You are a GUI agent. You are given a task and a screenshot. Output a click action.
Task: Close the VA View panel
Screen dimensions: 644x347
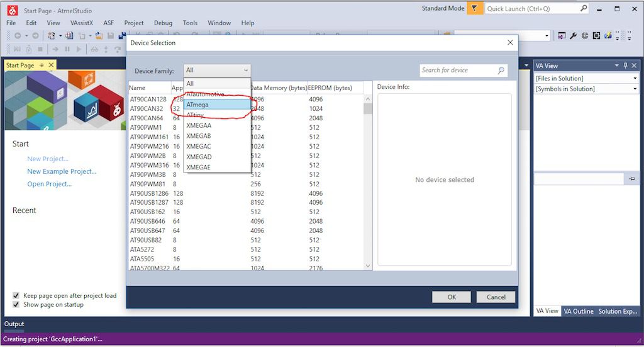(634, 65)
